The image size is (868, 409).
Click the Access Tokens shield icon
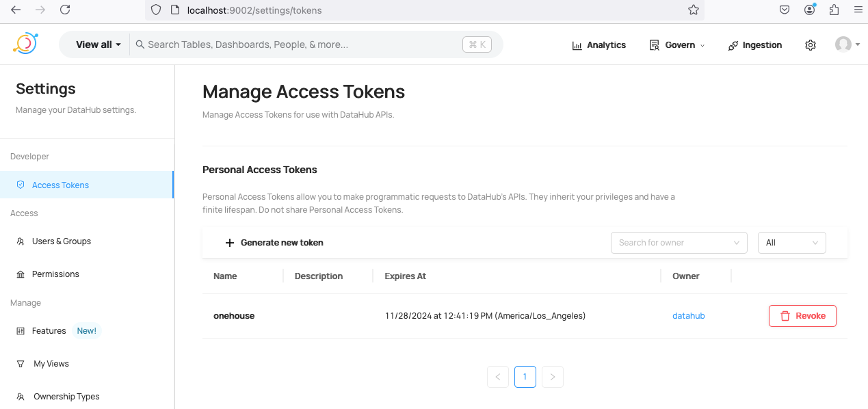pyautogui.click(x=21, y=185)
